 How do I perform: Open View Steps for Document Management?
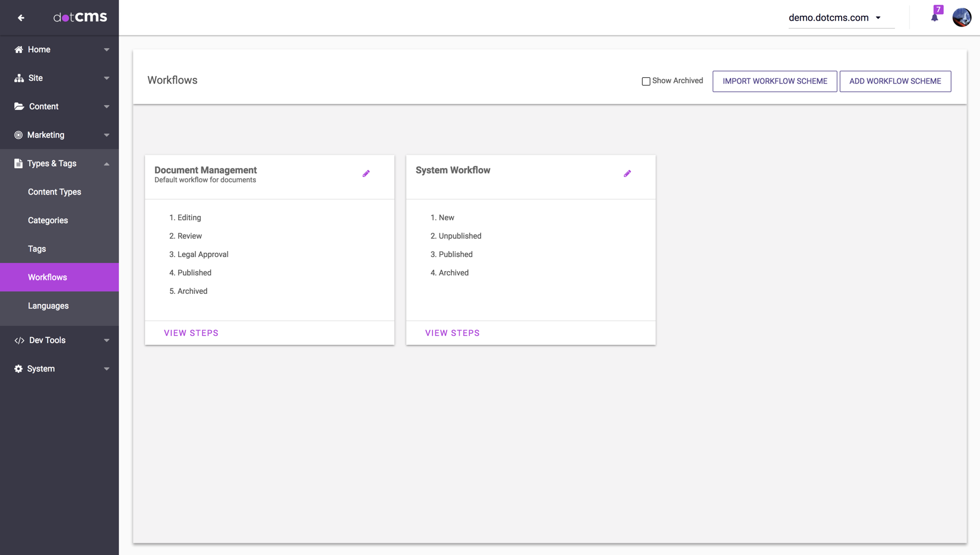pyautogui.click(x=191, y=333)
